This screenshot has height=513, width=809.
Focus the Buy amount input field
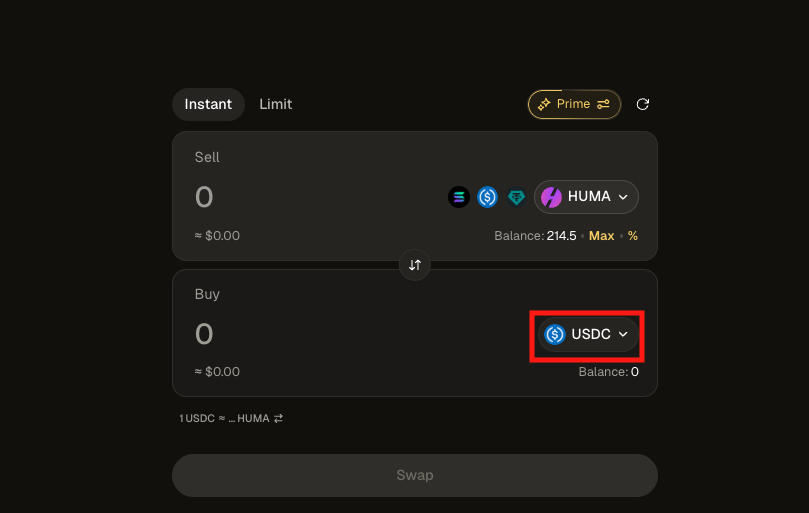pyautogui.click(x=300, y=334)
